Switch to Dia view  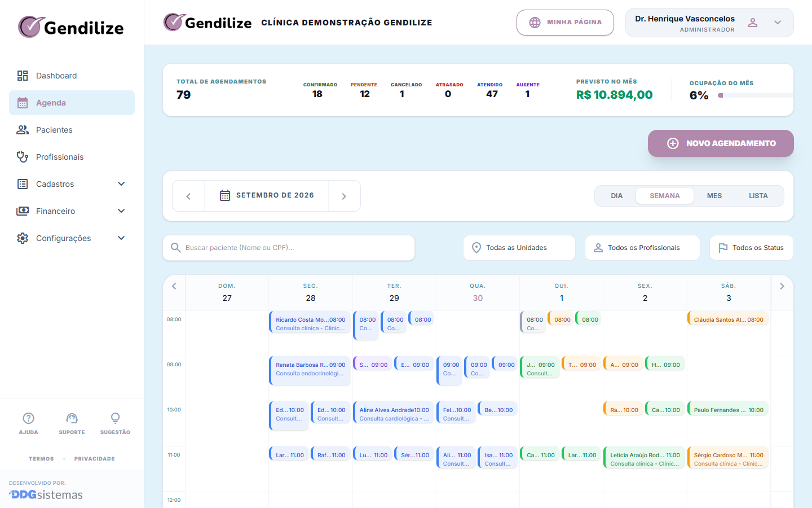tap(617, 196)
